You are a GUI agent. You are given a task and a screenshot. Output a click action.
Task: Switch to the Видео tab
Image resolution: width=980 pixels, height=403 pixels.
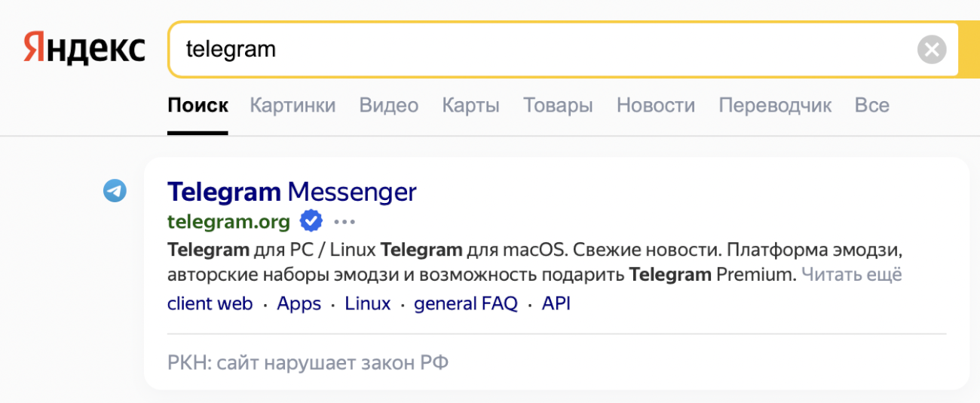tap(388, 105)
